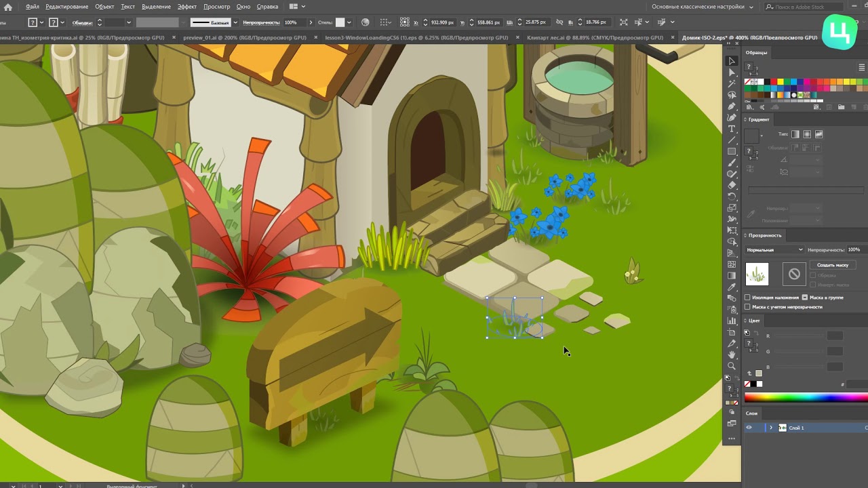The width and height of the screenshot is (868, 488).
Task: Open the Файл menu
Action: tap(32, 7)
